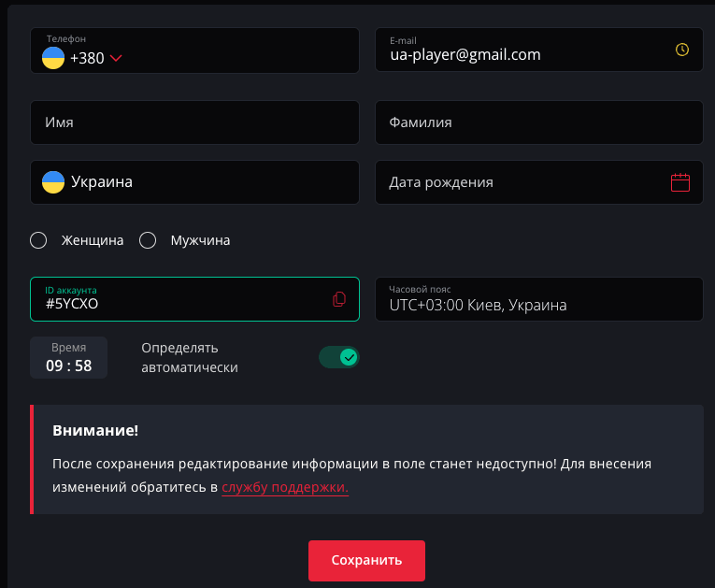Click the calendar icon for birth date
Screen dimensions: 715x588
point(680,182)
